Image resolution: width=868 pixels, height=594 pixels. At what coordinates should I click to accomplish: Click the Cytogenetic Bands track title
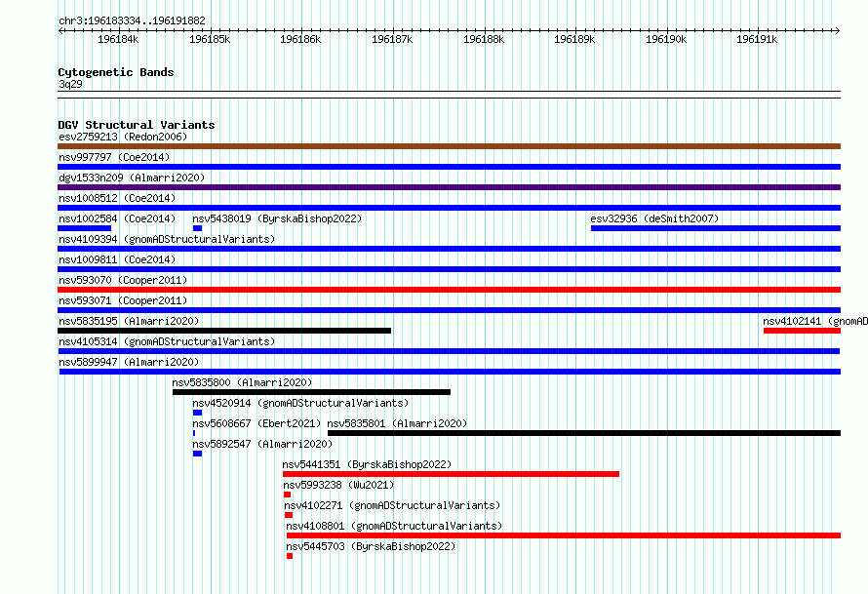click(x=116, y=72)
